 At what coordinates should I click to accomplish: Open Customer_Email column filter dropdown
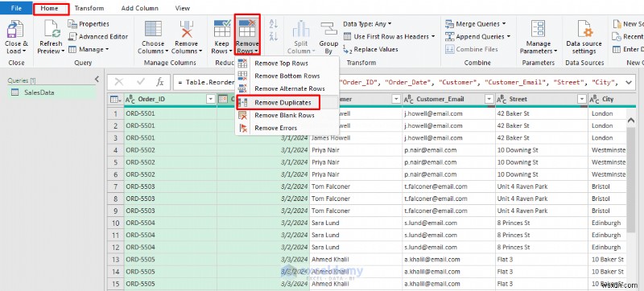(489, 99)
